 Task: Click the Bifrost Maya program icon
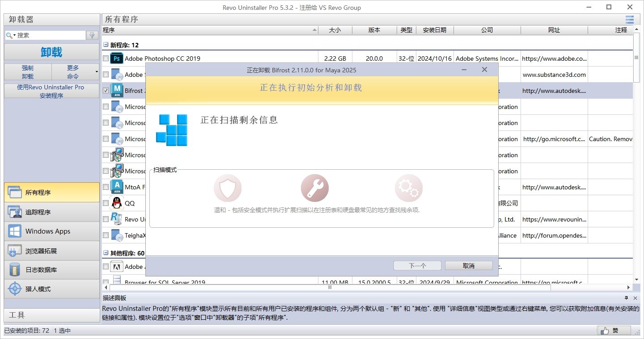tap(117, 91)
